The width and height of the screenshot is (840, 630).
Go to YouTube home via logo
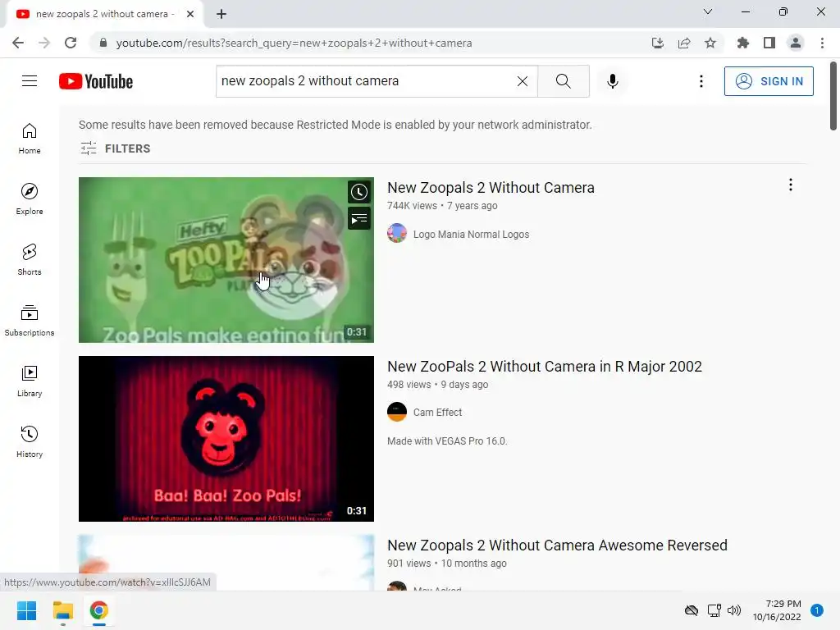point(96,81)
